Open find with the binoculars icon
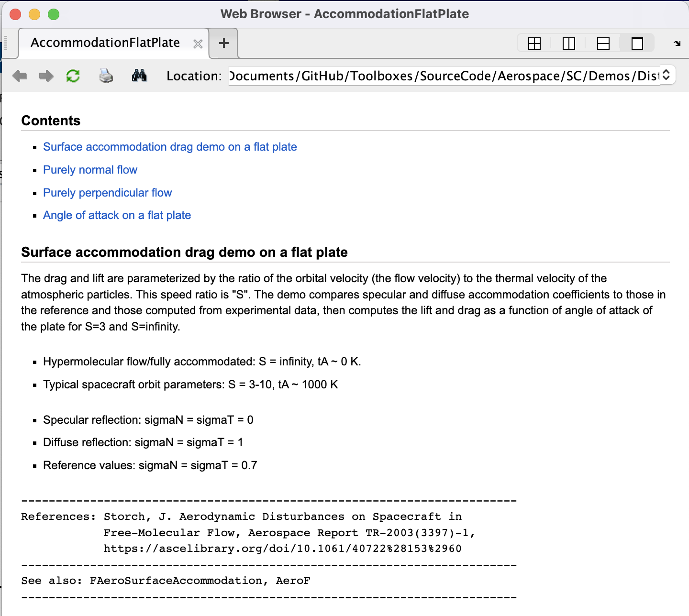Screen dimensions: 689x616 tap(139, 76)
